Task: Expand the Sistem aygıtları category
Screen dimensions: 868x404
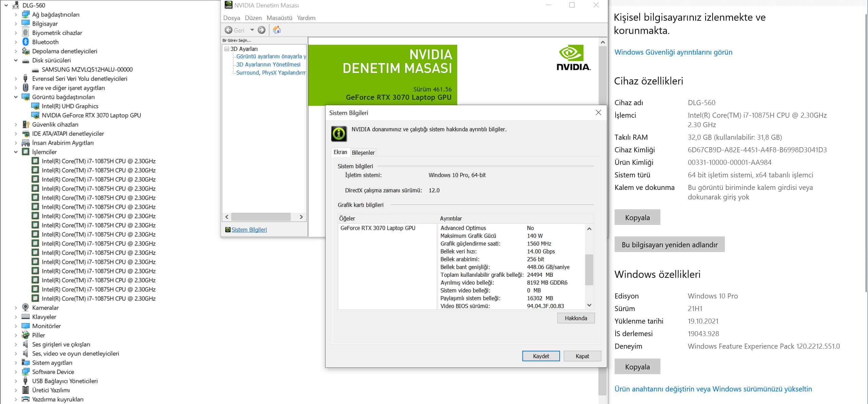Action: click(16, 362)
